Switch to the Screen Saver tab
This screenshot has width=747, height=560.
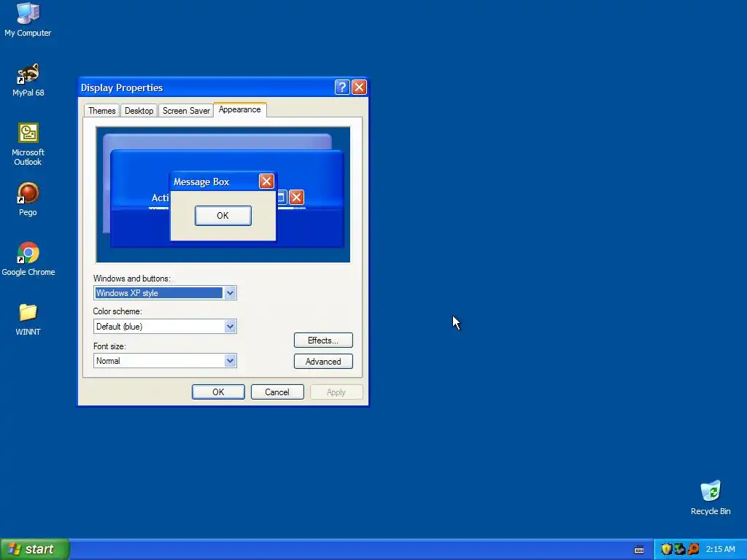click(186, 111)
